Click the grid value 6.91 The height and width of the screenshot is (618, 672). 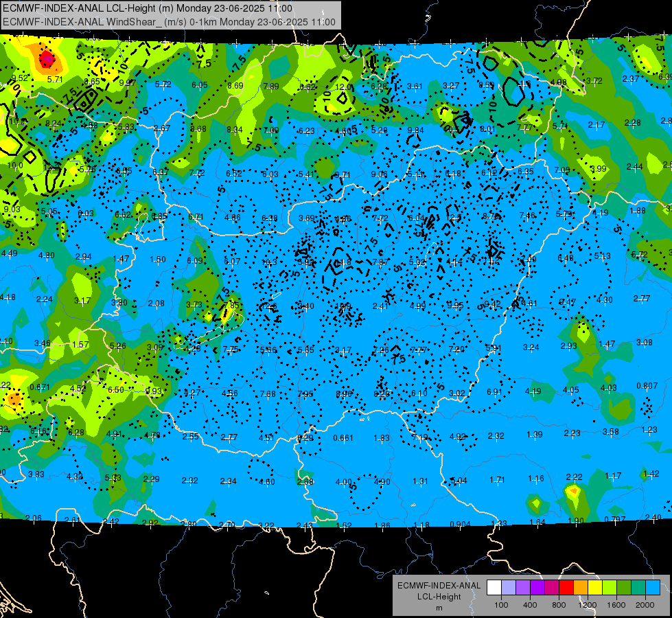[x=494, y=392]
